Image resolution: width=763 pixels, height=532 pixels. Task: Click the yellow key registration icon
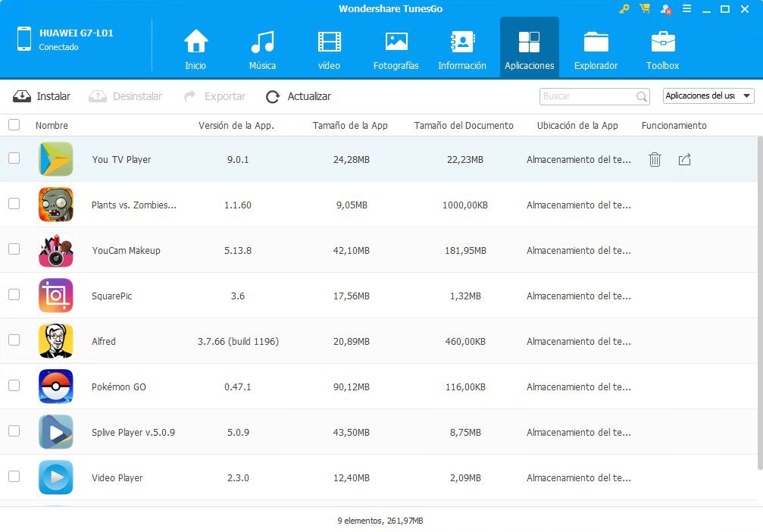tap(624, 9)
